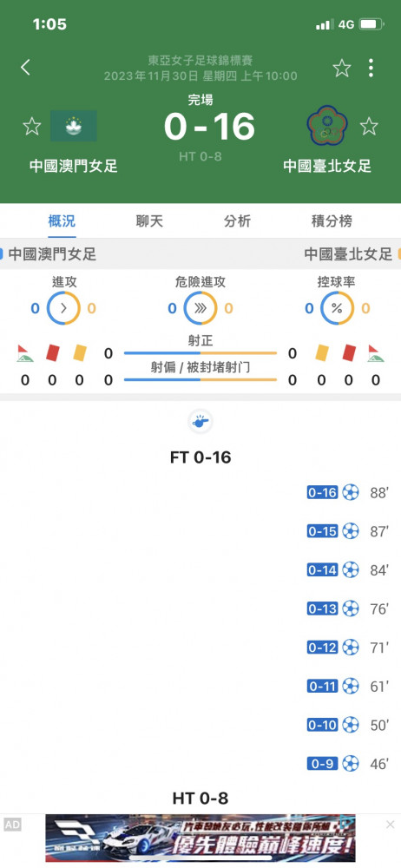
Task: Close the advertisement banner
Action: (390, 825)
